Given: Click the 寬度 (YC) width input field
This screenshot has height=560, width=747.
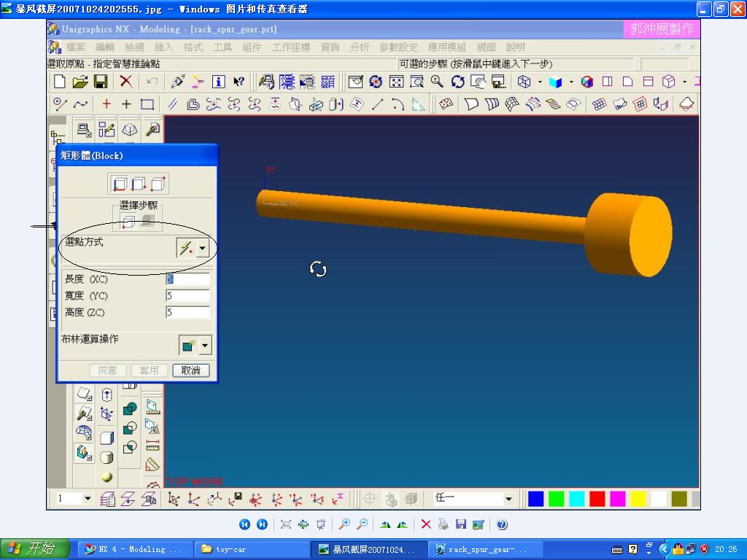Looking at the screenshot, I should coord(187,296).
